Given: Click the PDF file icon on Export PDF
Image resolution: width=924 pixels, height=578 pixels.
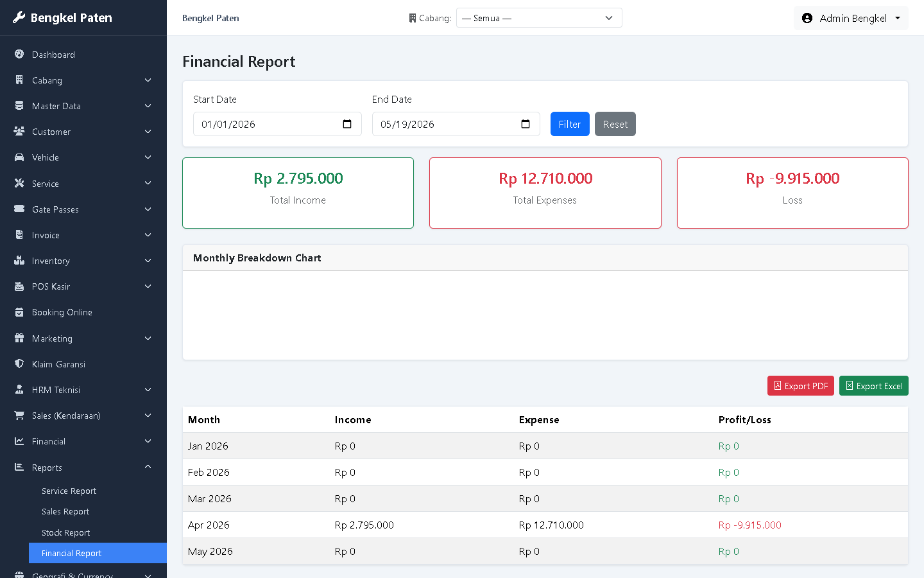Looking at the screenshot, I should click(778, 385).
